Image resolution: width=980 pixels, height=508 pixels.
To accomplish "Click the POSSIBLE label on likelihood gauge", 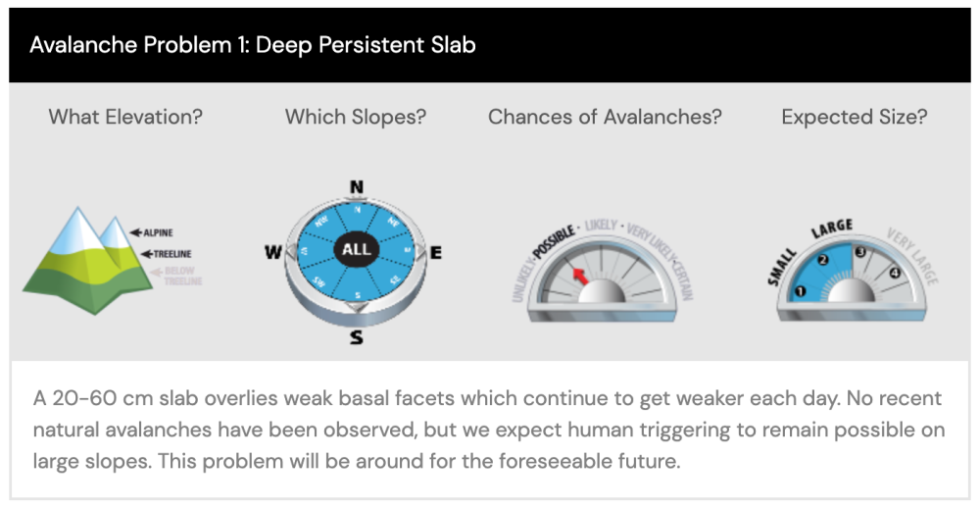I will click(x=553, y=243).
